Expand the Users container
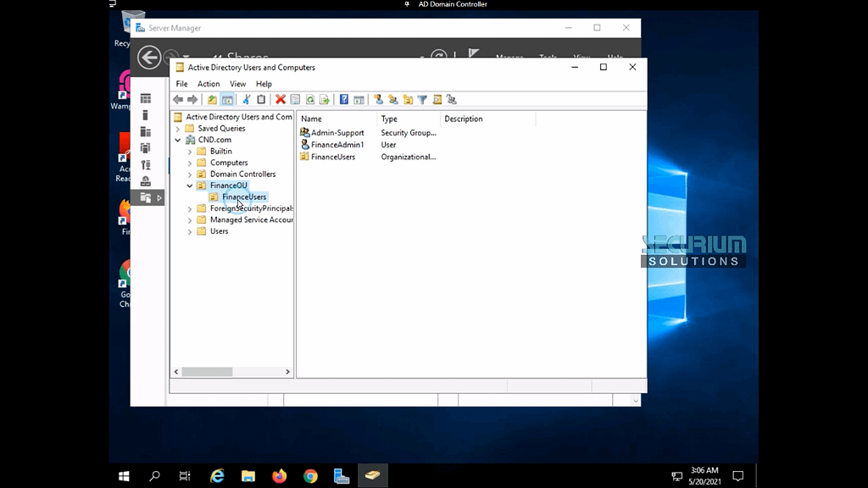This screenshot has height=488, width=868. pyautogui.click(x=190, y=232)
